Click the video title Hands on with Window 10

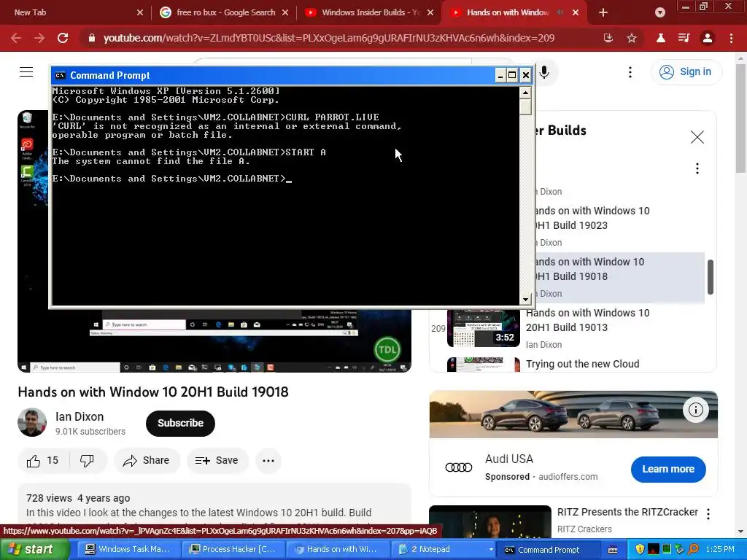[153, 392]
